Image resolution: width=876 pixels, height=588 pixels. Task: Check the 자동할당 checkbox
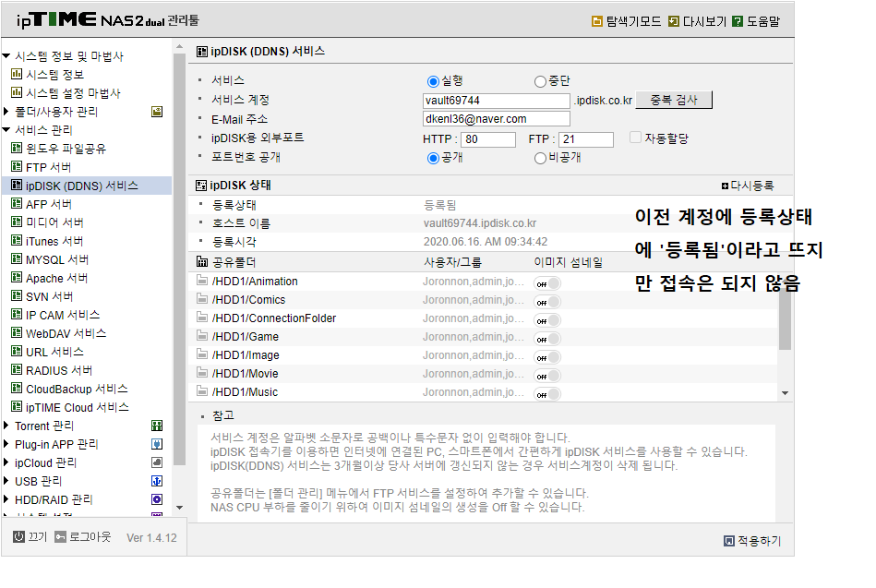coord(635,137)
